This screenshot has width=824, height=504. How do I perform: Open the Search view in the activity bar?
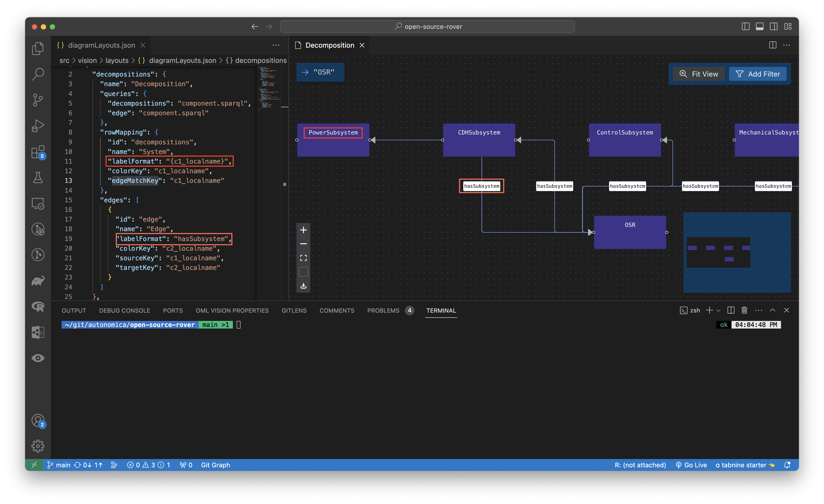[38, 74]
